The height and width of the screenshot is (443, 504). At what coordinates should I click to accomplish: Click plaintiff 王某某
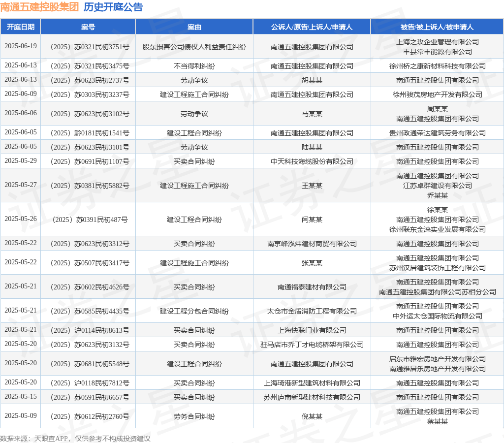(x=312, y=186)
